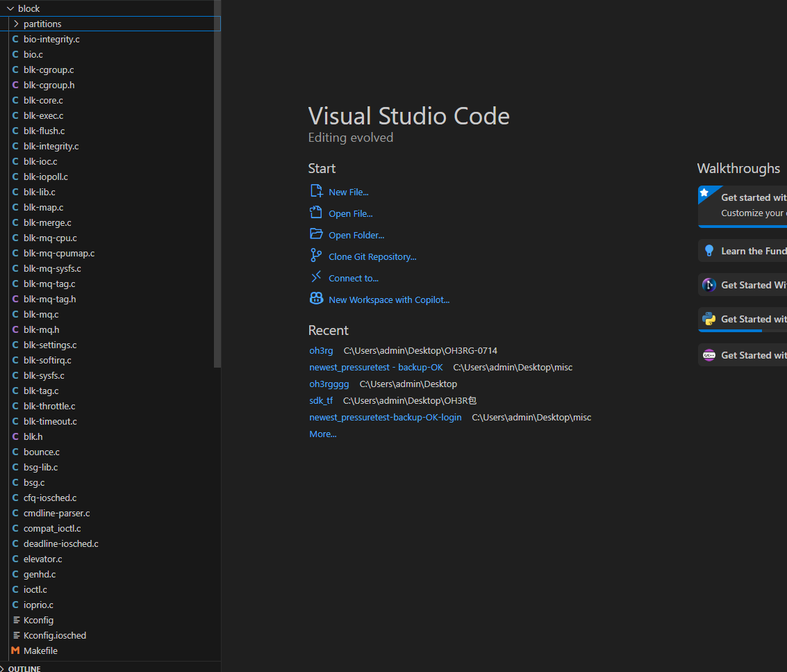787x672 pixels.
Task: Click the Makefile M icon
Action: pos(15,650)
